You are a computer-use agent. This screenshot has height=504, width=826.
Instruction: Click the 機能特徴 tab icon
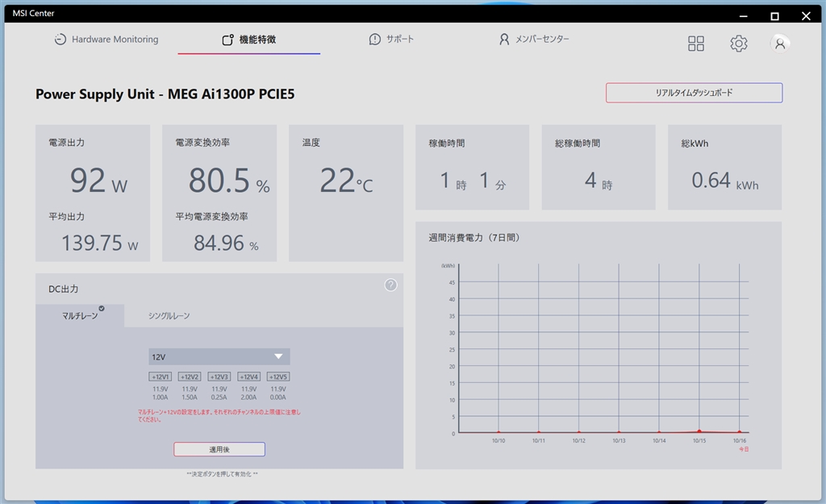pyautogui.click(x=227, y=40)
